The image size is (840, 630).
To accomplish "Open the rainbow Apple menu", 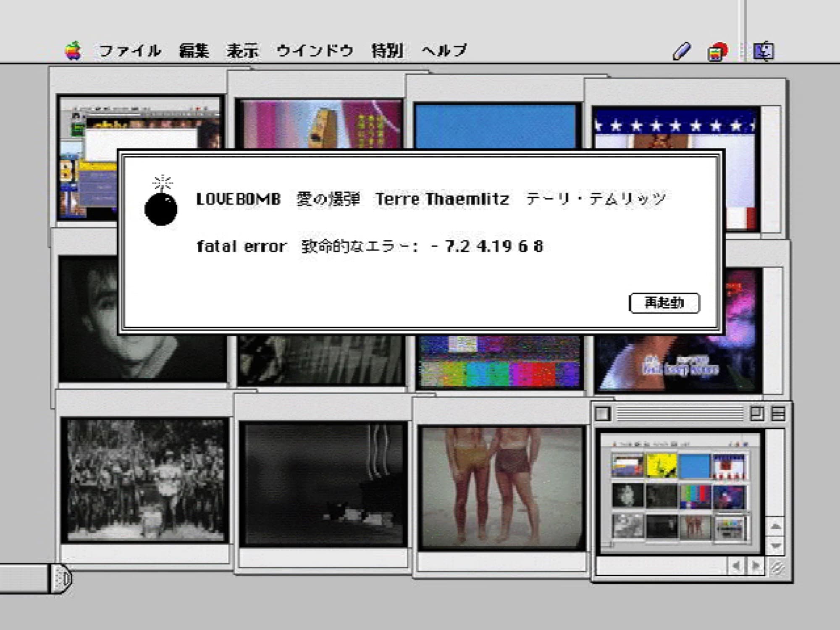I will point(73,51).
